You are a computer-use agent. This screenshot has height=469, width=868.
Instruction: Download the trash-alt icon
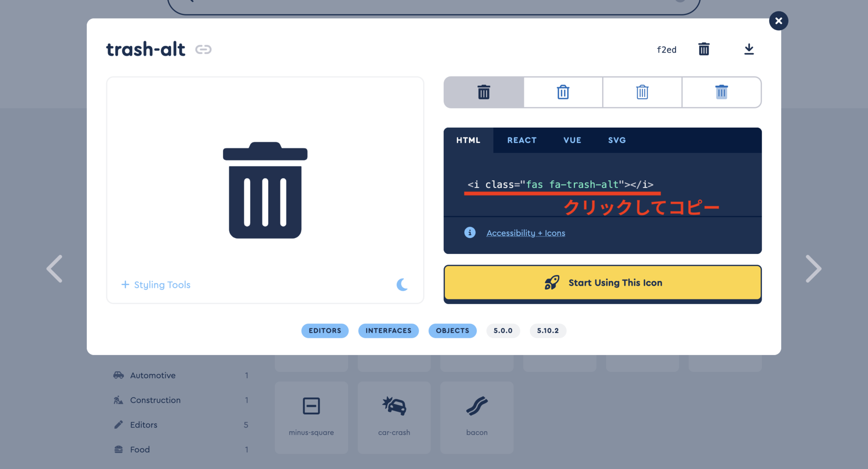(748, 49)
